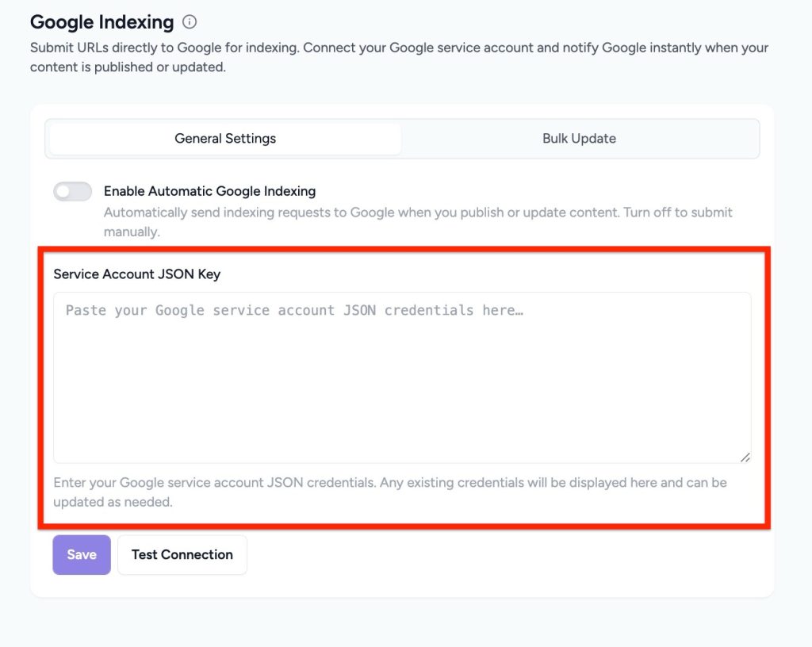Return to General Settings view
This screenshot has width=812, height=647.
[x=224, y=138]
